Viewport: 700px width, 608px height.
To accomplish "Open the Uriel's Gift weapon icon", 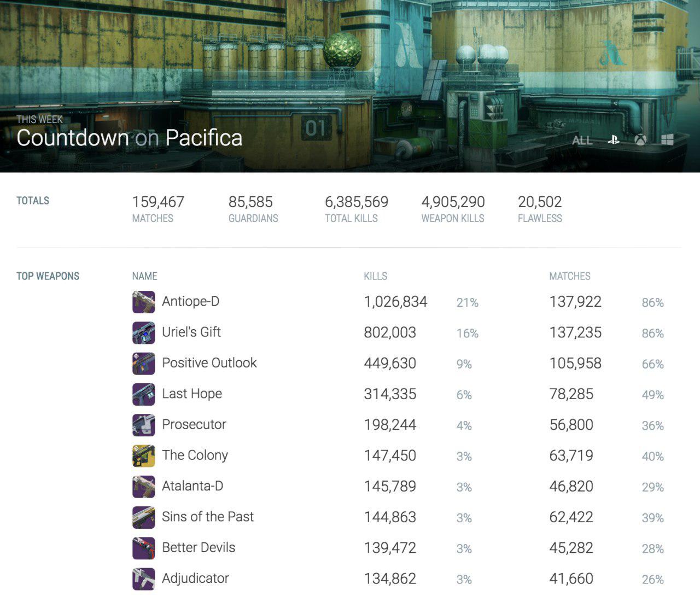I will (144, 332).
